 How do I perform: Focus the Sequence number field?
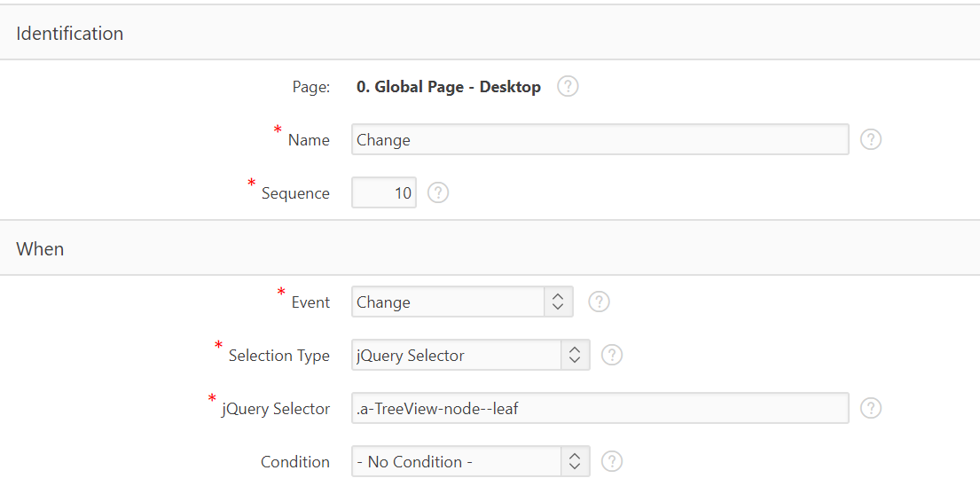point(384,192)
